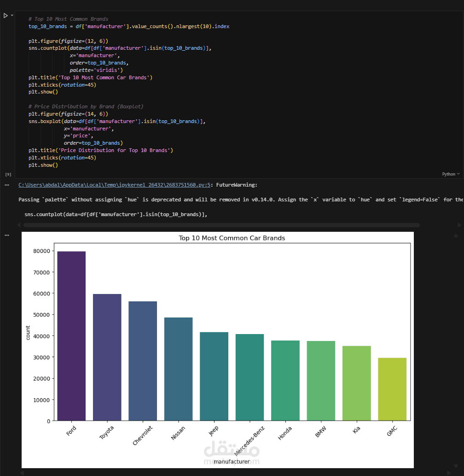
Task: Click the right arrow of output scrollbar
Action: coord(459,225)
